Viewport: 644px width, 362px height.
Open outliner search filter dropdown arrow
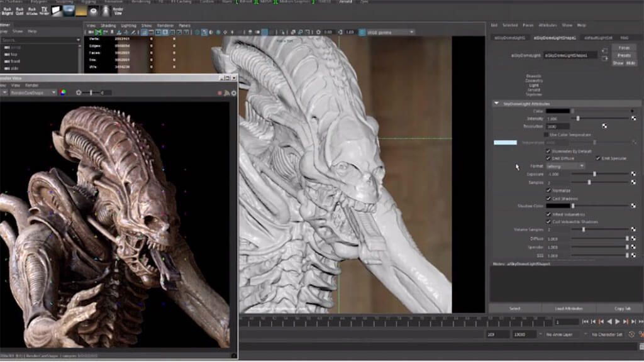(x=78, y=40)
